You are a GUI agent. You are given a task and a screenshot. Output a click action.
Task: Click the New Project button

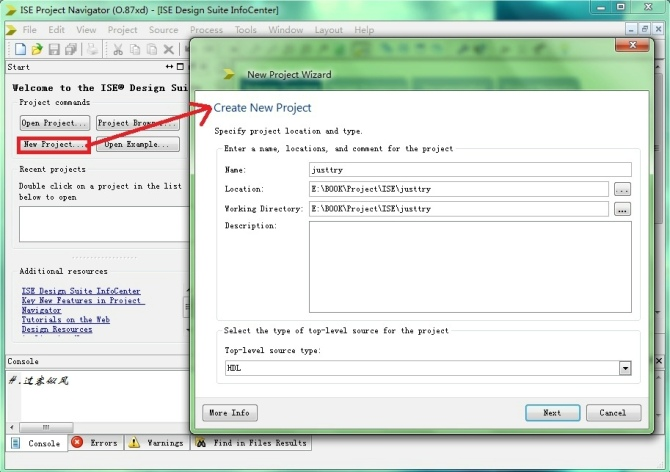point(54,145)
